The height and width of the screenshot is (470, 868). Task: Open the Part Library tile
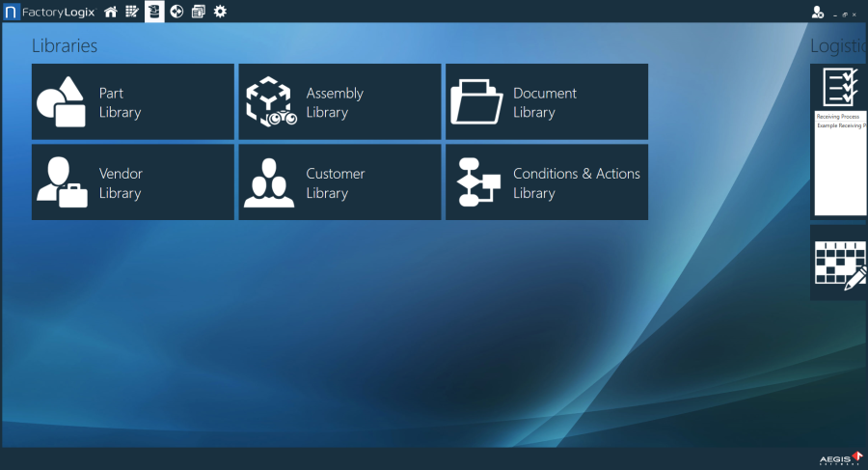pos(133,102)
